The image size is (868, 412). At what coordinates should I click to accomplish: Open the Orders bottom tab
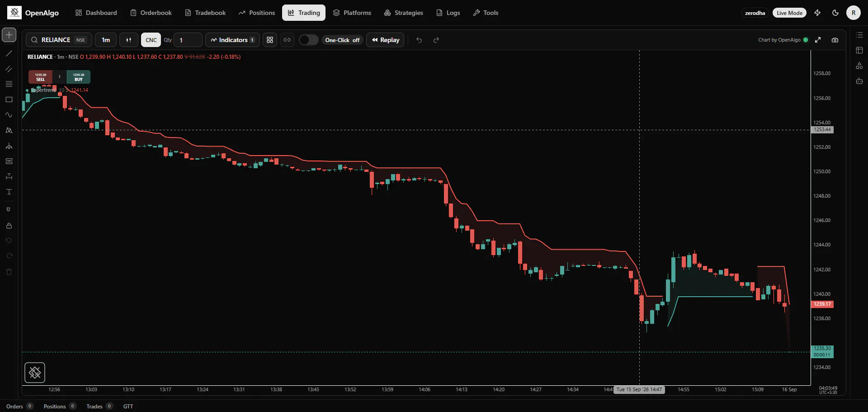(19, 406)
